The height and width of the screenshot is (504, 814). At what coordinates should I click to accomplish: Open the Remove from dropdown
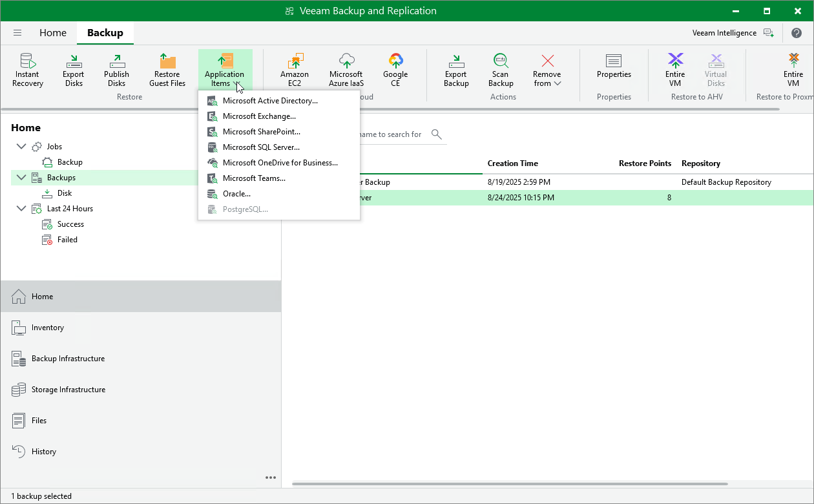click(547, 71)
